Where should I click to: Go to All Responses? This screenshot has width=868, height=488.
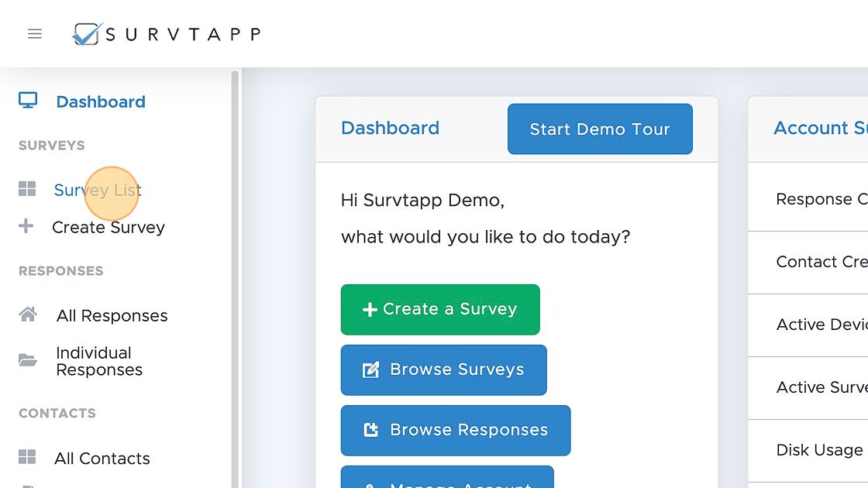112,315
